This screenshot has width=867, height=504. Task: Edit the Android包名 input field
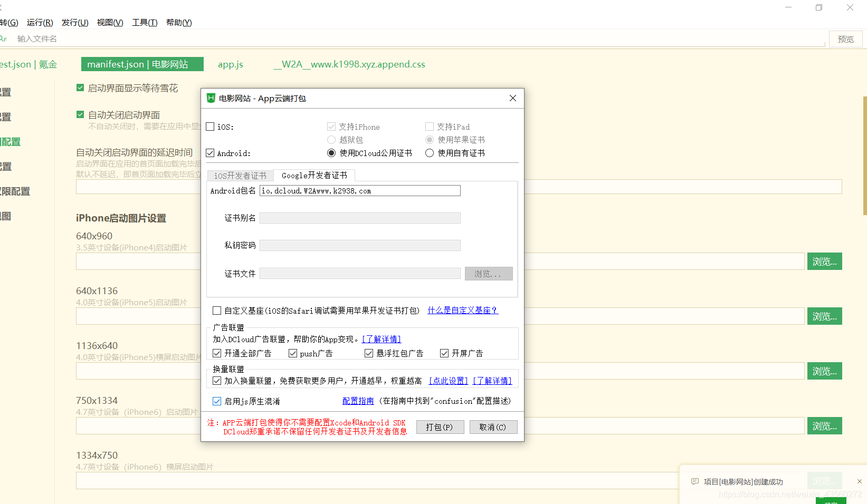[x=360, y=190]
